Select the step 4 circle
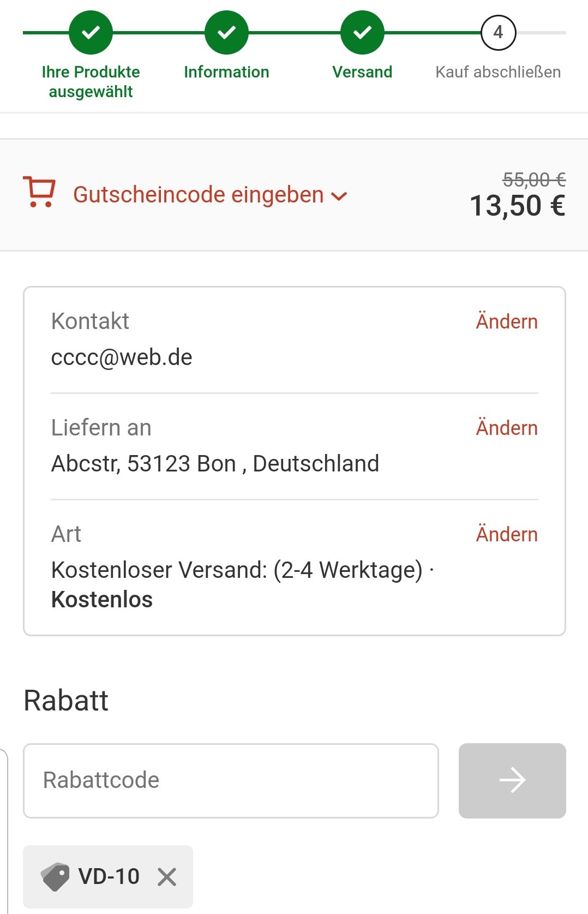 tap(498, 32)
